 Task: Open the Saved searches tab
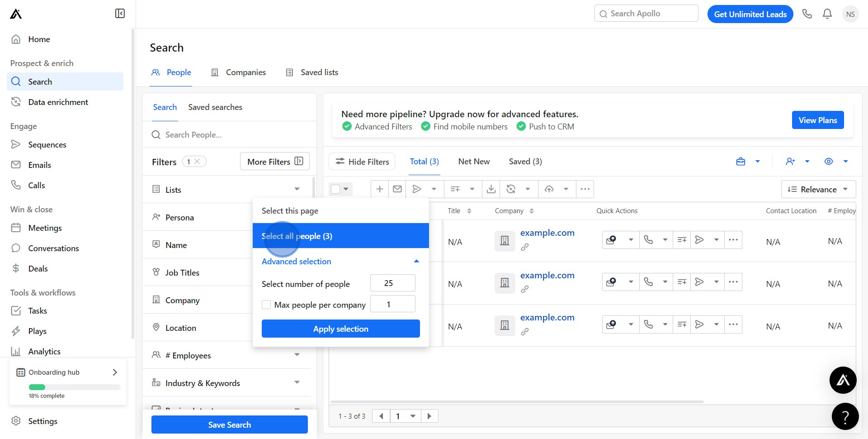click(215, 107)
